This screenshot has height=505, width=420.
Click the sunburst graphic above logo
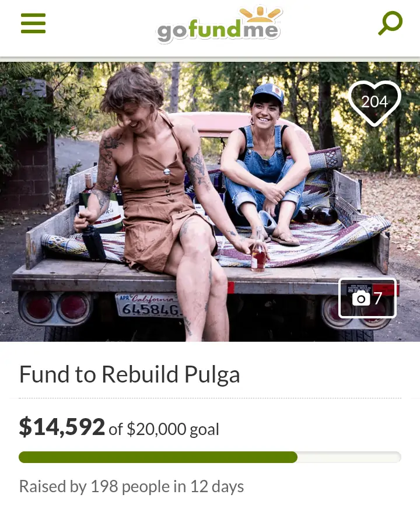(x=260, y=13)
